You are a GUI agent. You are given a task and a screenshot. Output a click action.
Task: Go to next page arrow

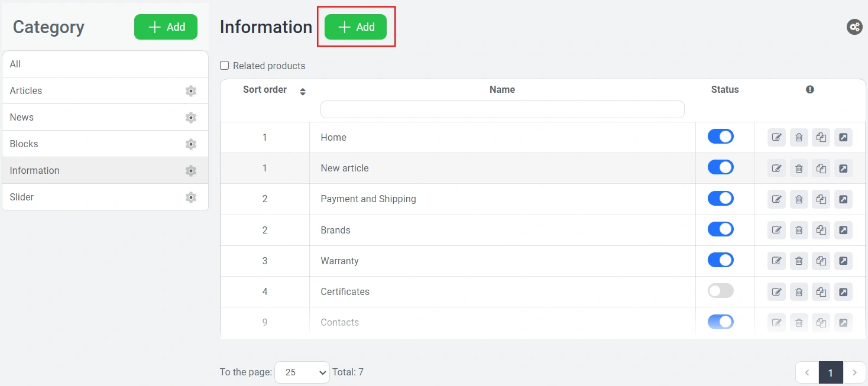coord(854,372)
